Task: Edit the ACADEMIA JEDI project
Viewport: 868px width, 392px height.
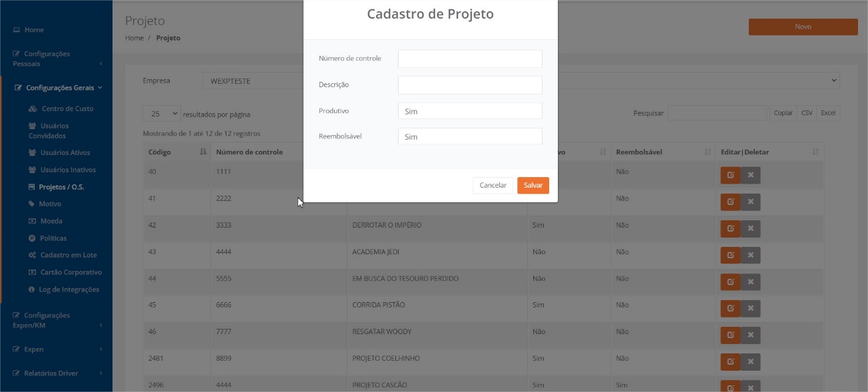Action: click(x=730, y=255)
